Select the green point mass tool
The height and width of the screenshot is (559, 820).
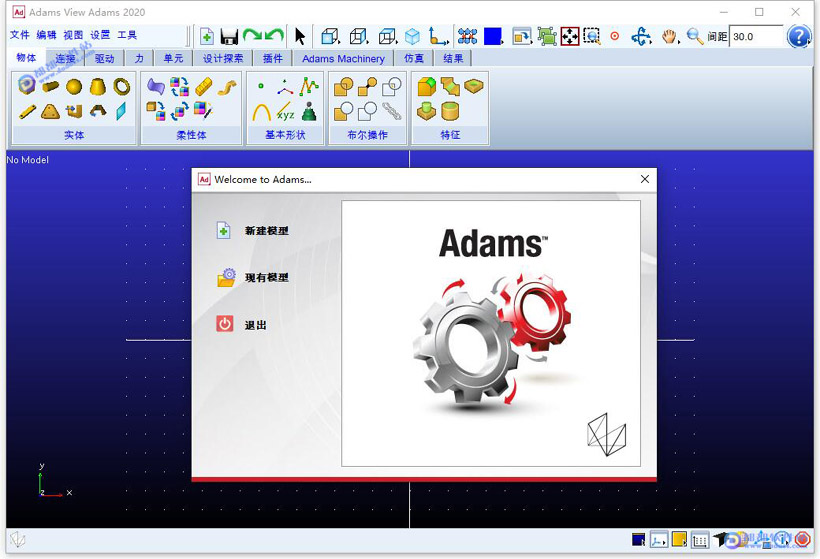[310, 111]
